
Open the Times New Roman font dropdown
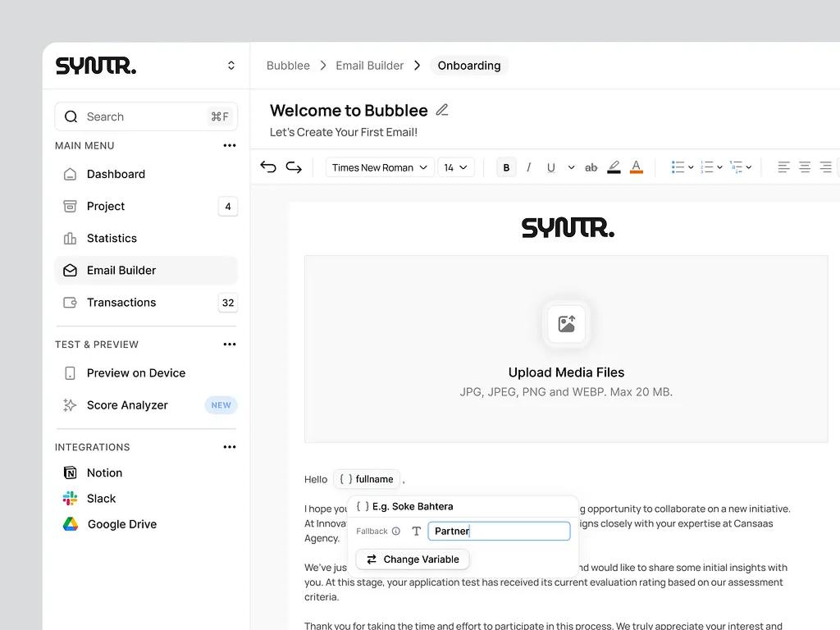pyautogui.click(x=379, y=167)
